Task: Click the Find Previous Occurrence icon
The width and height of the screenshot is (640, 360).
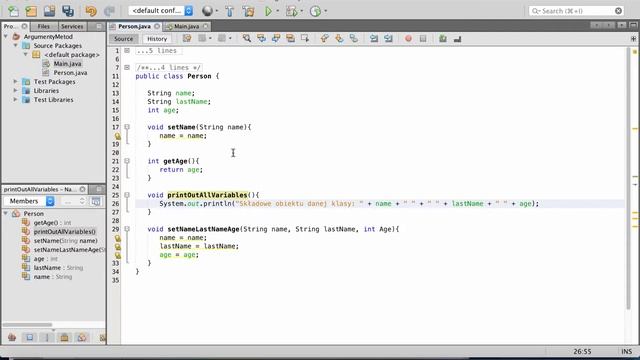Action: (x=261, y=38)
